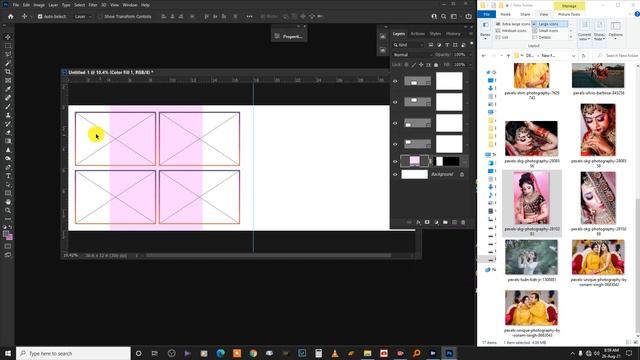Expand the Explorer address bar history dropdown
The width and height of the screenshot is (640, 360).
coord(573,56)
